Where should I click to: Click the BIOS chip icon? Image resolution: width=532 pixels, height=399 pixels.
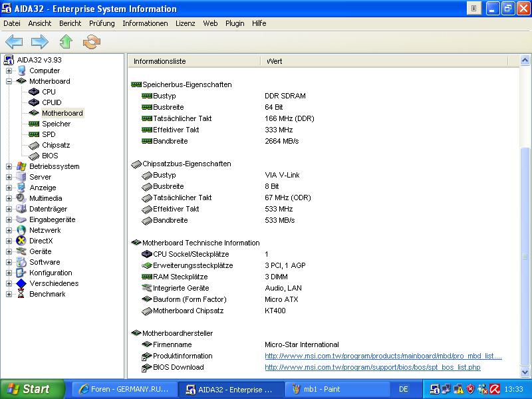pos(34,156)
